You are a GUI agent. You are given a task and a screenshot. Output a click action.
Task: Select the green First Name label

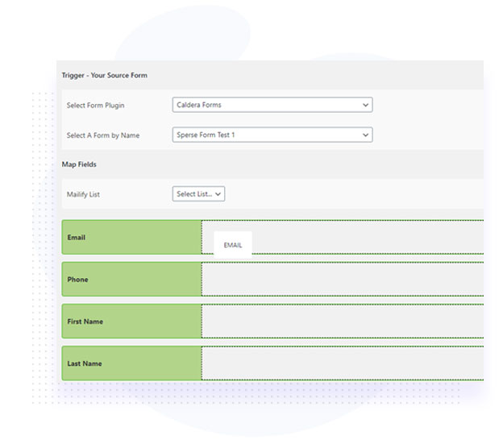[x=132, y=321]
